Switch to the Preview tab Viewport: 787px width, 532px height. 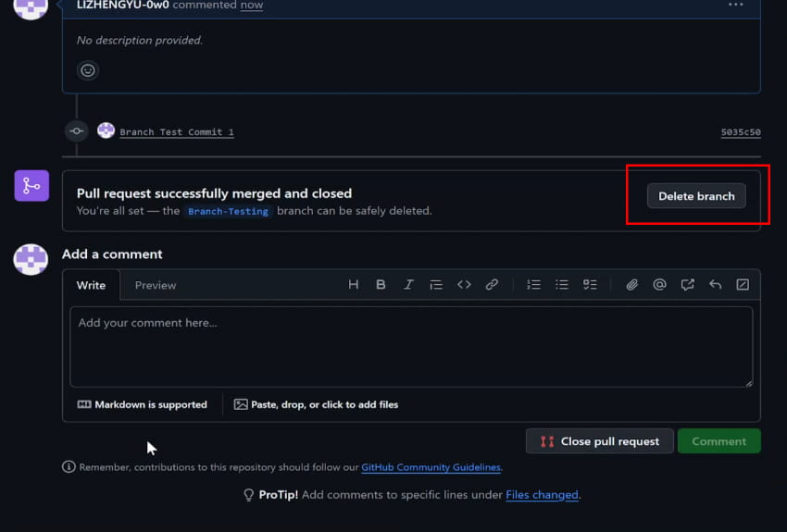tap(156, 285)
